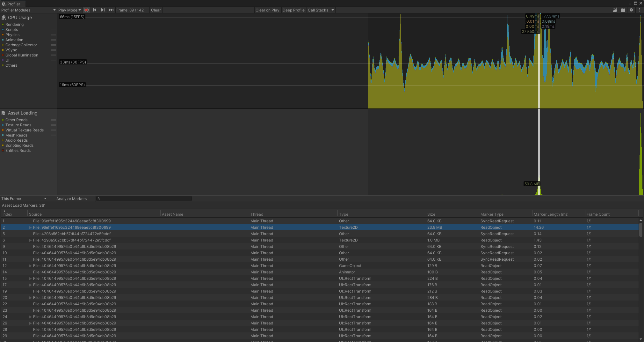Click the load profiler data folder icon
Viewport: 644px width, 342px height.
[615, 10]
